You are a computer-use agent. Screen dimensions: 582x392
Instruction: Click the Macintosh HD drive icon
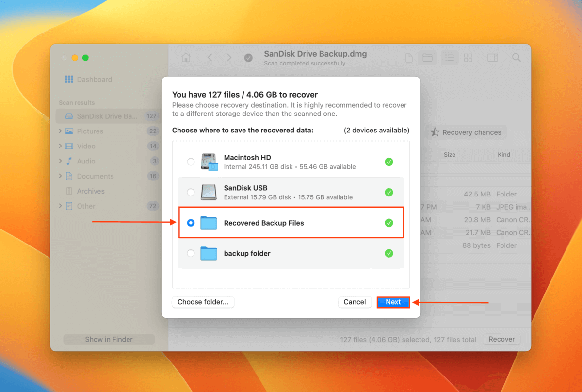pyautogui.click(x=210, y=162)
